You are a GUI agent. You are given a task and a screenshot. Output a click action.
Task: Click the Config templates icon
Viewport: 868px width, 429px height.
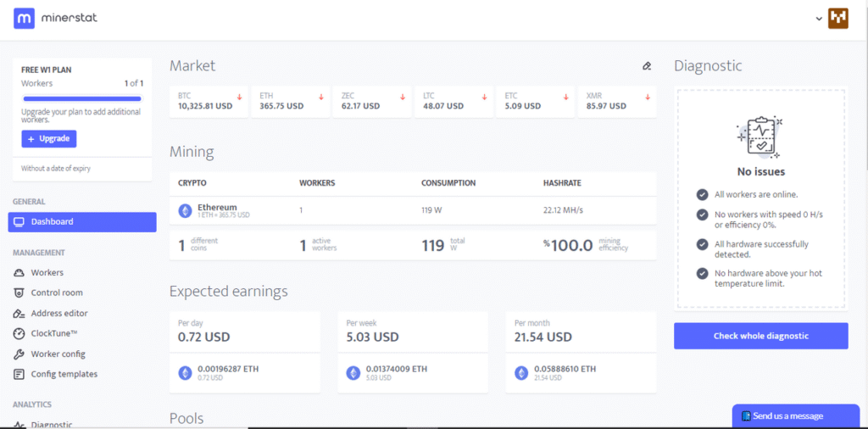(x=19, y=375)
